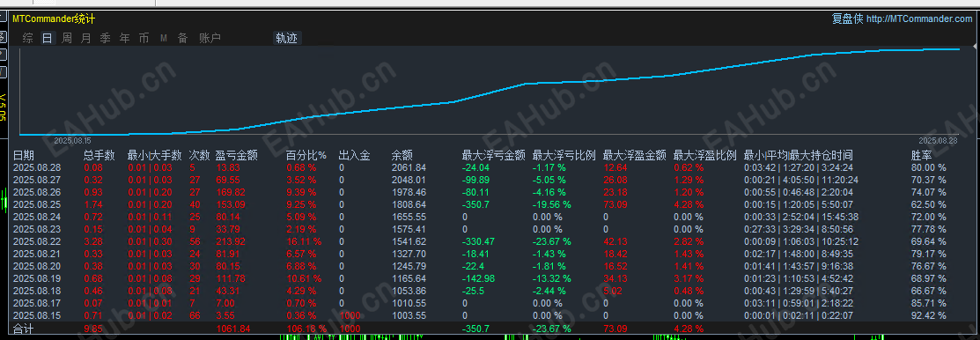Select the 日 daily tab
Screen dimensions: 980x340
click(x=47, y=38)
